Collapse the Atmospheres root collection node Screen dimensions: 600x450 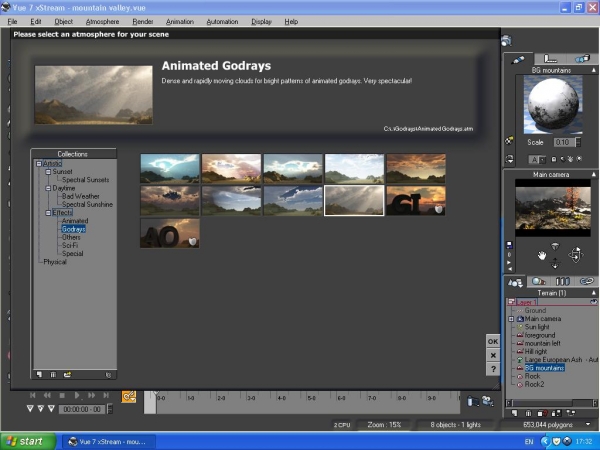pyautogui.click(x=39, y=164)
